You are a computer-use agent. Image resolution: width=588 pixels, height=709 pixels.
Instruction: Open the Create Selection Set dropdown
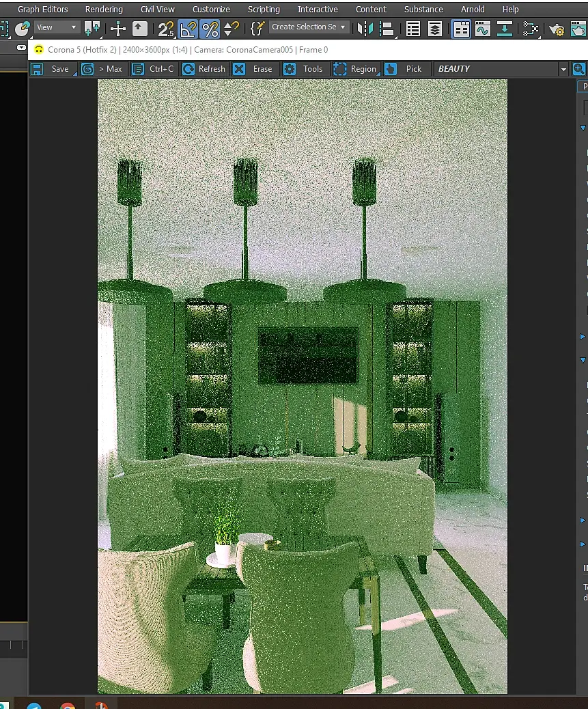(x=309, y=27)
